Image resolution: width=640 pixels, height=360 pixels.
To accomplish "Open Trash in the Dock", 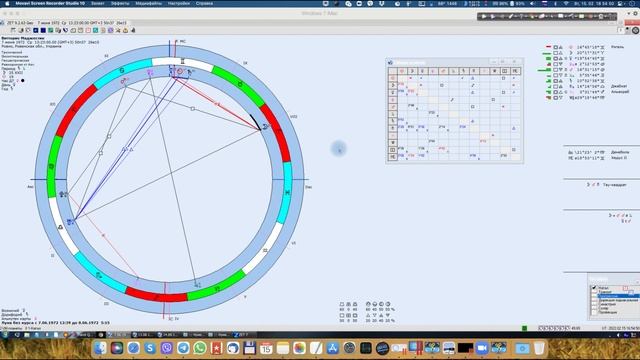I will pyautogui.click(x=539, y=348).
